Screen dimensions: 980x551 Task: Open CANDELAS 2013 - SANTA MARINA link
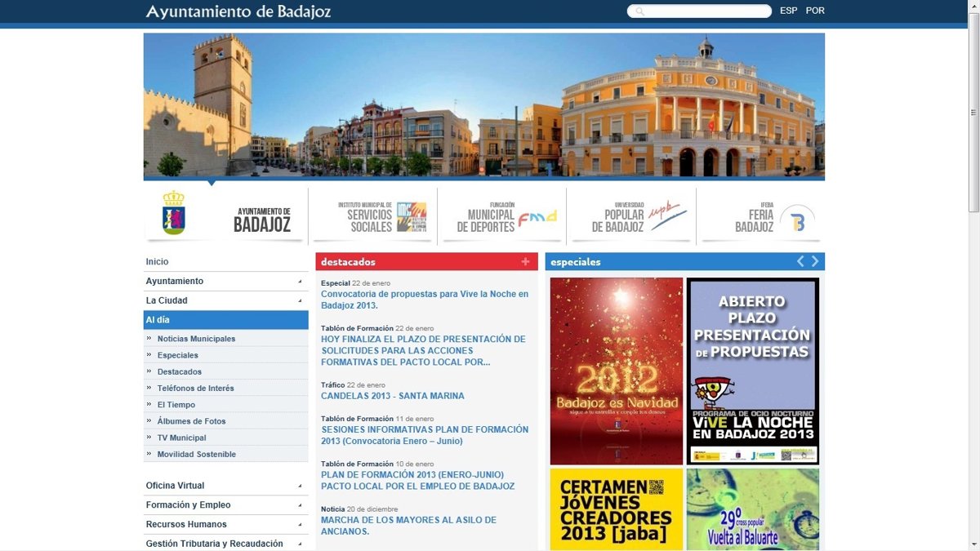[392, 396]
